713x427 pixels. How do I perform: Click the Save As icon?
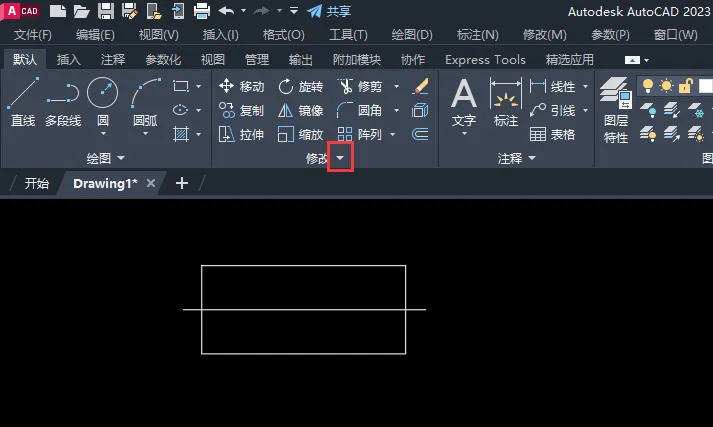click(x=130, y=11)
